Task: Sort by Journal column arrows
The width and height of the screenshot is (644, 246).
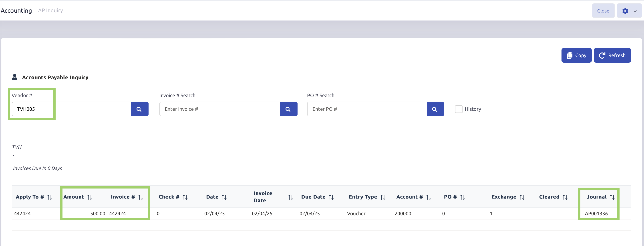Action: click(x=612, y=197)
